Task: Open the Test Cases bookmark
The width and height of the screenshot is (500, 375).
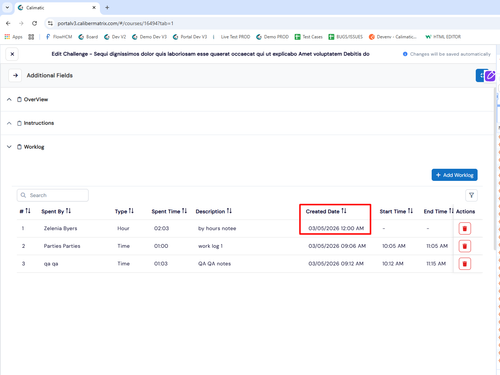Action: (309, 37)
